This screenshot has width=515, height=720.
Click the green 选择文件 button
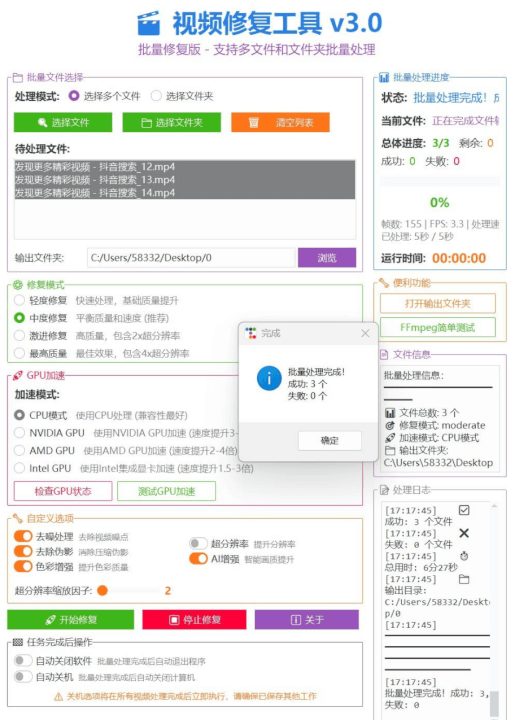pyautogui.click(x=63, y=123)
